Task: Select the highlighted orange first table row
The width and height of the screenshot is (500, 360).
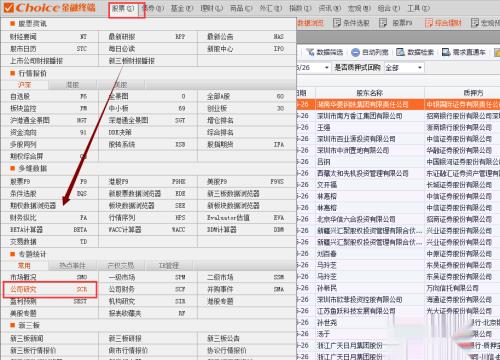Action: point(398,105)
